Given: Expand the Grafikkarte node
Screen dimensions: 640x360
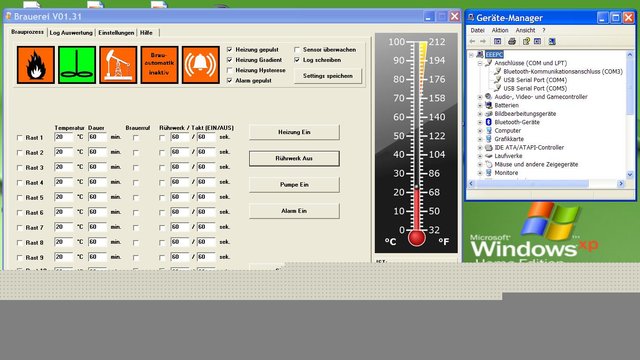Looking at the screenshot, I should pos(480,139).
